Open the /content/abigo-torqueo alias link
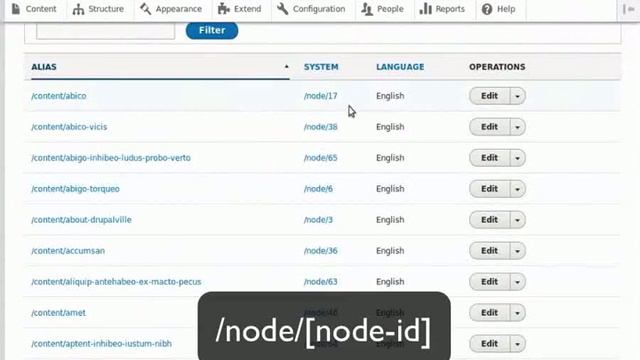Viewport: 640px width, 360px height. pos(76,189)
